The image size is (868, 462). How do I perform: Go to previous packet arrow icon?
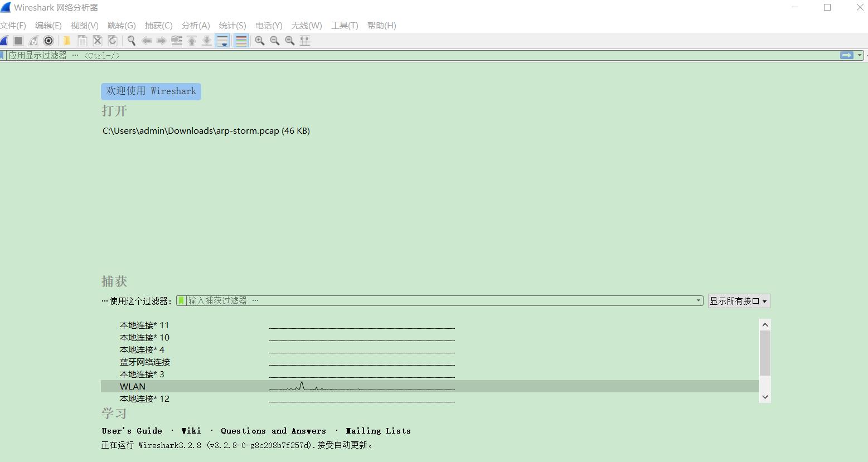click(147, 41)
